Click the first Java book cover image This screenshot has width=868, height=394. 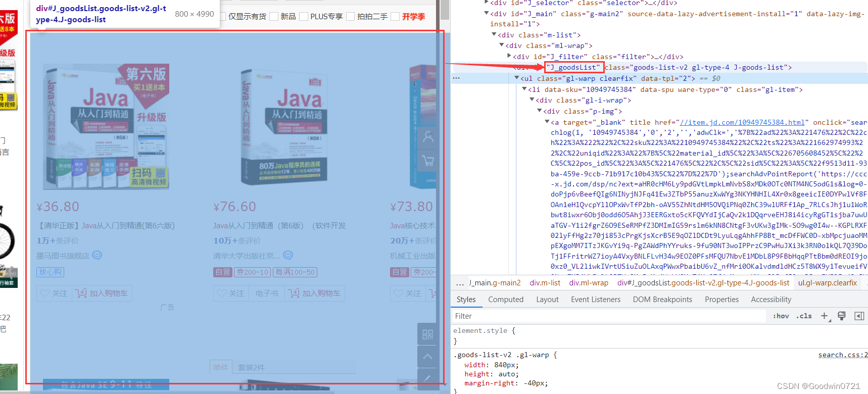pyautogui.click(x=106, y=127)
